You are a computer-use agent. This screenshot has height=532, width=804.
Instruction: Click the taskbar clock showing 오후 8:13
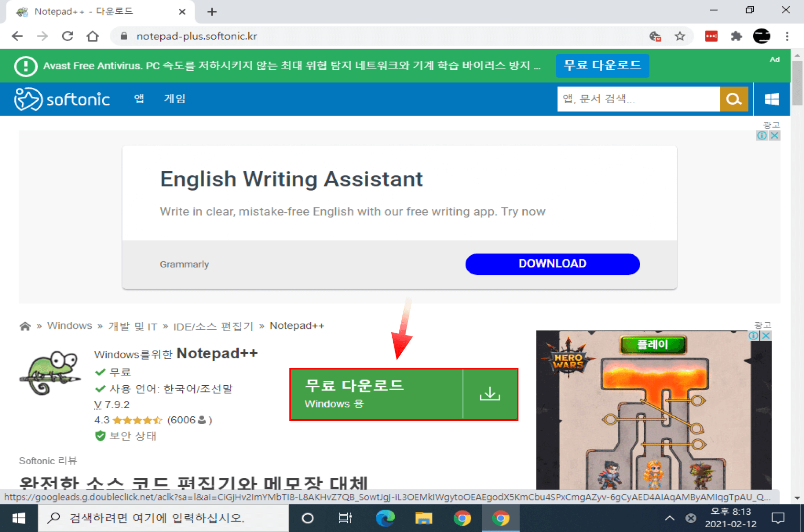point(730,518)
